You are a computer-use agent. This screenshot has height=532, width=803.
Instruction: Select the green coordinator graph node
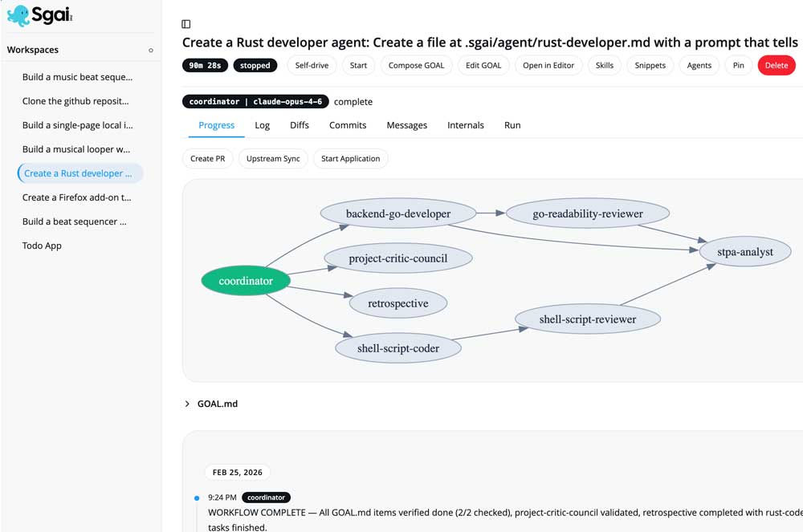click(x=246, y=281)
